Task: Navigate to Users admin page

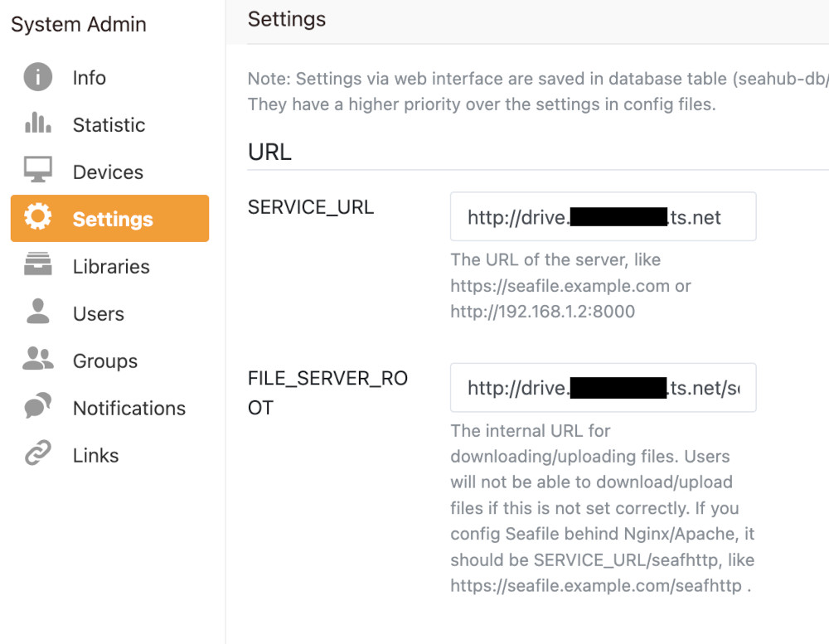Action: 98,314
